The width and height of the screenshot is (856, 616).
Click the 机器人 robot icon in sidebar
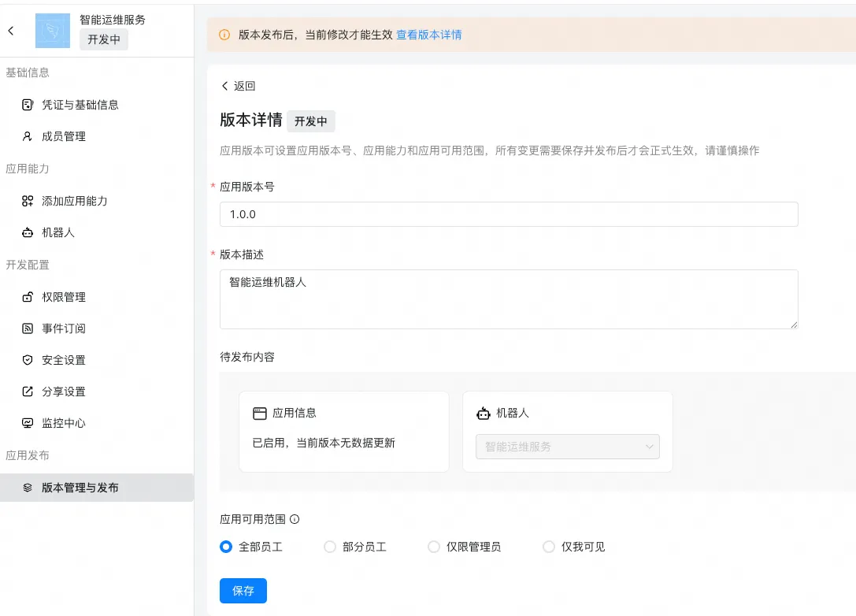point(28,232)
